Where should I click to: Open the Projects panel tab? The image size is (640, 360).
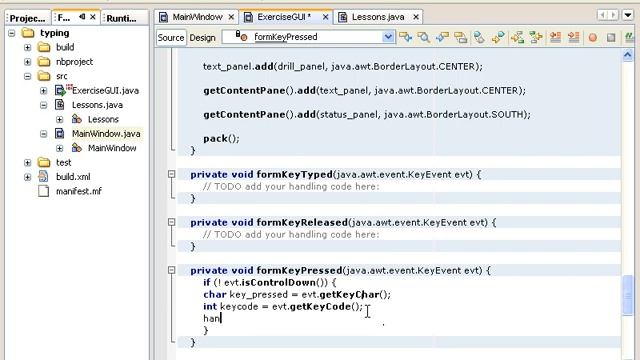[x=27, y=18]
